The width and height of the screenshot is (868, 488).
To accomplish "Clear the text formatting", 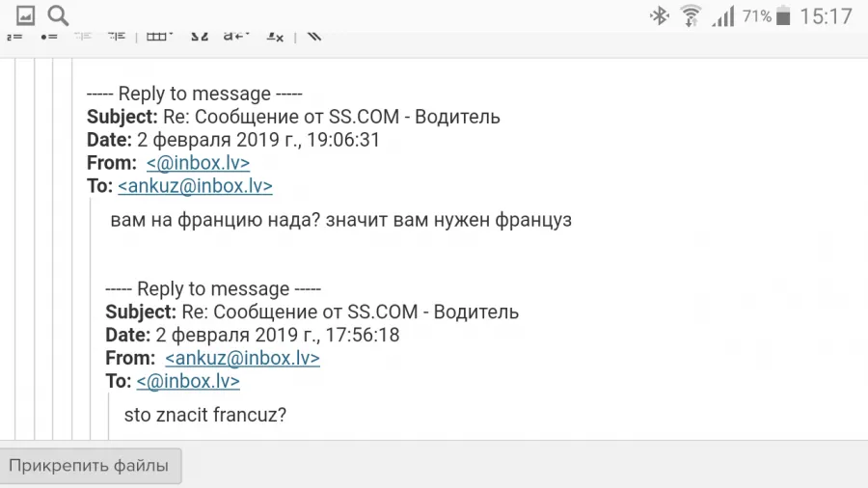I will coord(275,37).
